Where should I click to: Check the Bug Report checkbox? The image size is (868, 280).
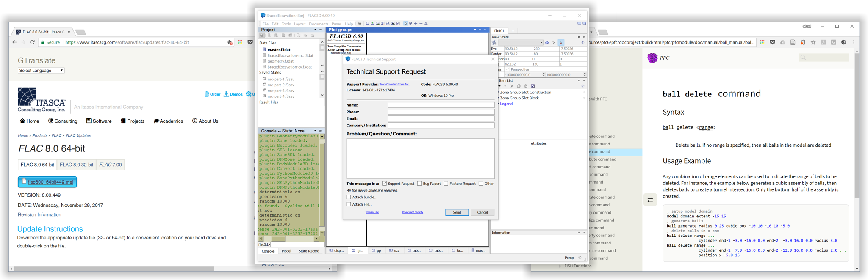point(419,184)
